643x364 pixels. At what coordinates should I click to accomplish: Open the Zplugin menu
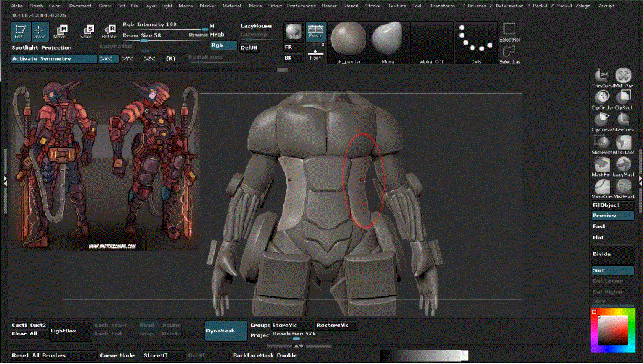(x=583, y=6)
